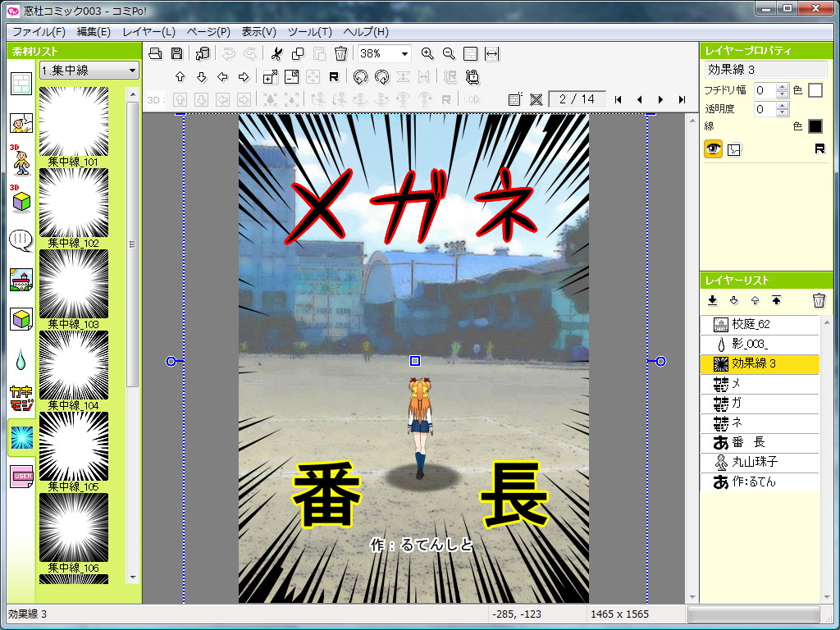Screen dimensions: 840x630
Task: Click the crossed-box page icon beside the page counter
Action: point(536,99)
